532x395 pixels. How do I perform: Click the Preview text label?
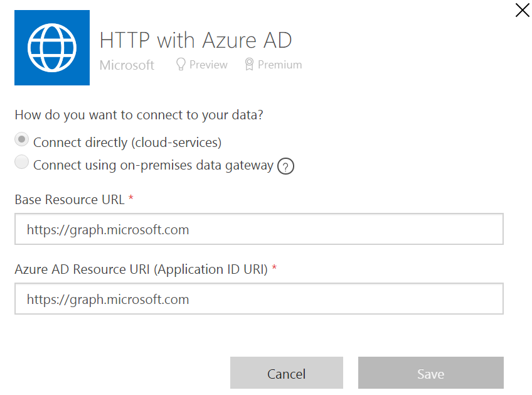click(x=208, y=65)
